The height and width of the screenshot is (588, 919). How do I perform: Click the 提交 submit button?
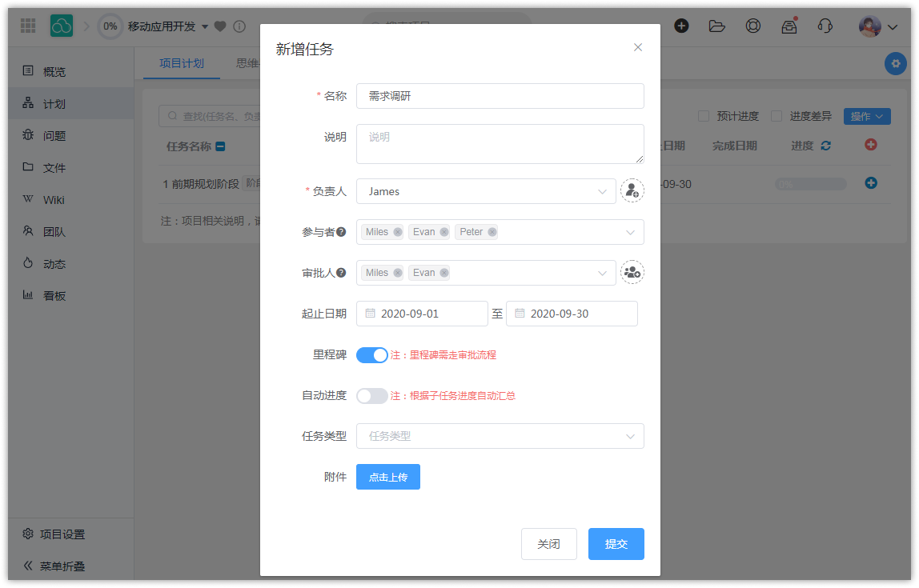tap(616, 544)
